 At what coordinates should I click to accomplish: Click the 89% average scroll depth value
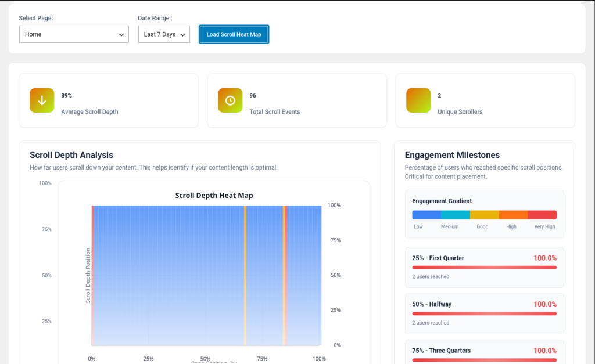pos(66,96)
